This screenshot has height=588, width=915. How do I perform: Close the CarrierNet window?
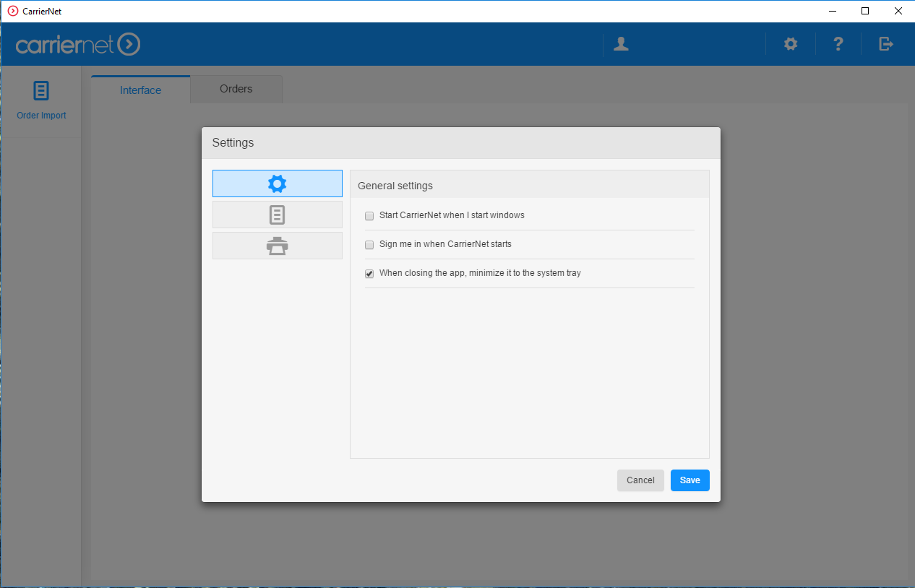tap(898, 11)
